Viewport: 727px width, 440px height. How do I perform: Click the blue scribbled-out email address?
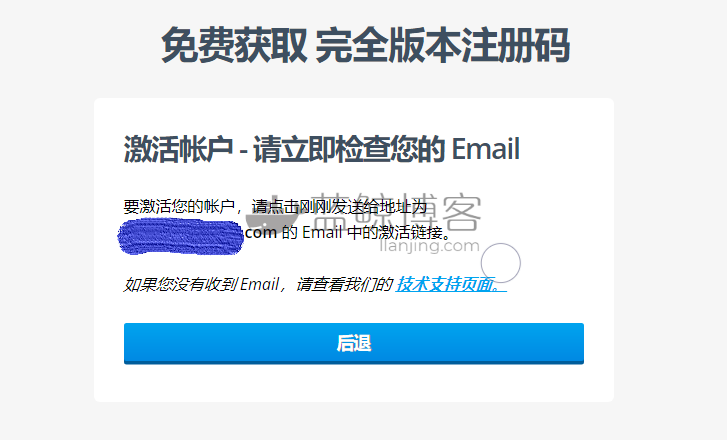[x=181, y=236]
